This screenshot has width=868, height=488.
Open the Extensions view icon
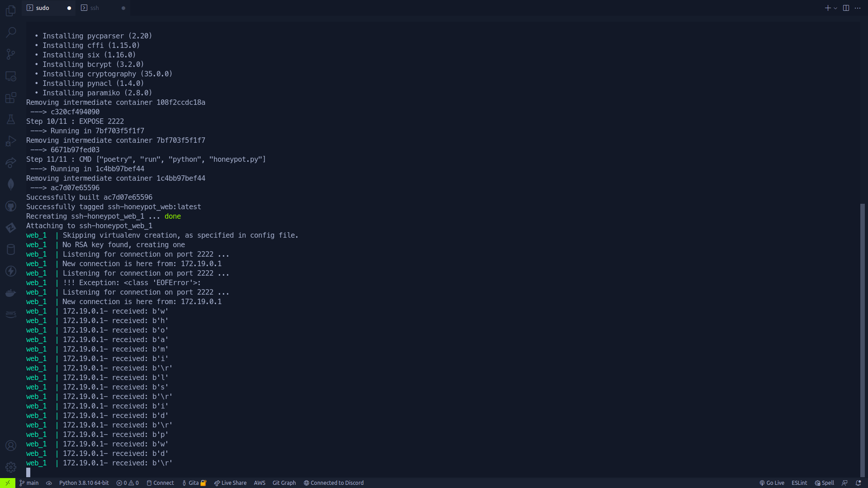11,98
